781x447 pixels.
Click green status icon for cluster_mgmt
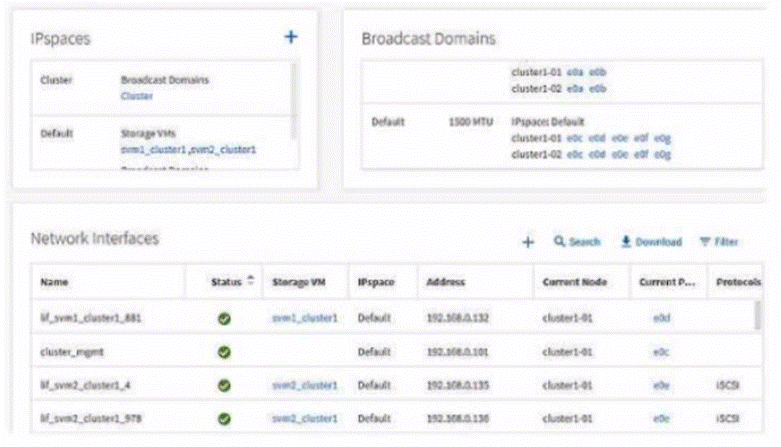pos(225,352)
